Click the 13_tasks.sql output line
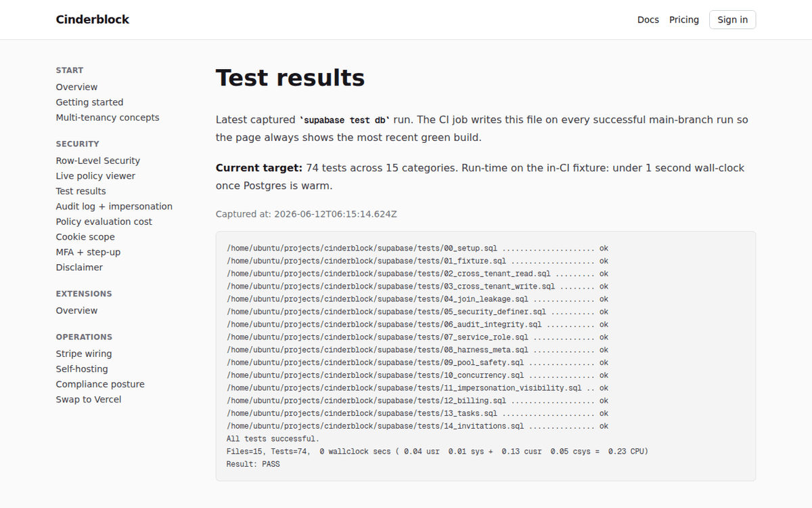812x508 pixels. click(418, 413)
